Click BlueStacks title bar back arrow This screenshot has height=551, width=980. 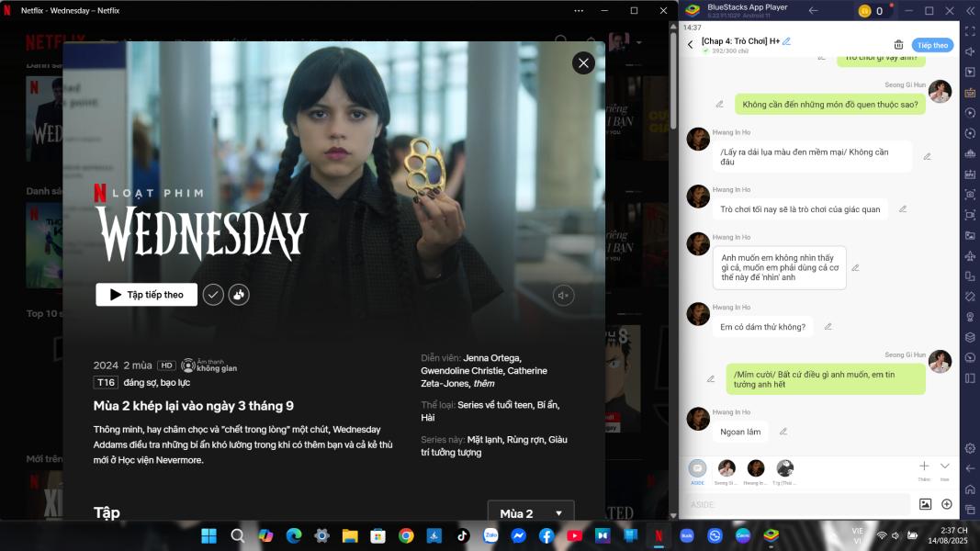(x=813, y=11)
